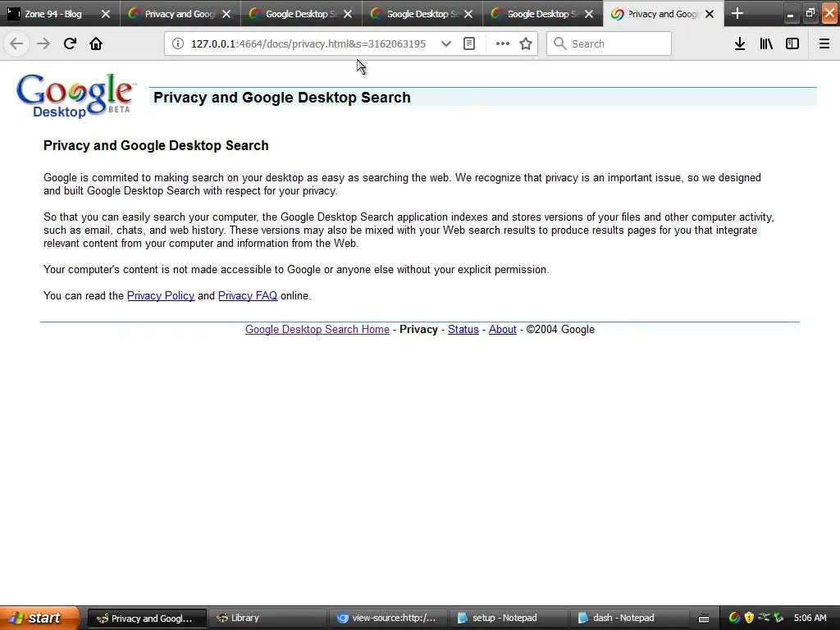Image resolution: width=840 pixels, height=630 pixels.
Task: Toggle reader view in address bar
Action: pyautogui.click(x=469, y=44)
